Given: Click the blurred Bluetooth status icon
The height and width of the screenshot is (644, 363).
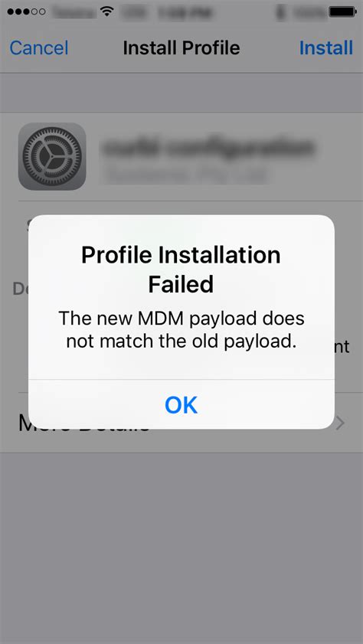Looking at the screenshot, I should tap(281, 12).
